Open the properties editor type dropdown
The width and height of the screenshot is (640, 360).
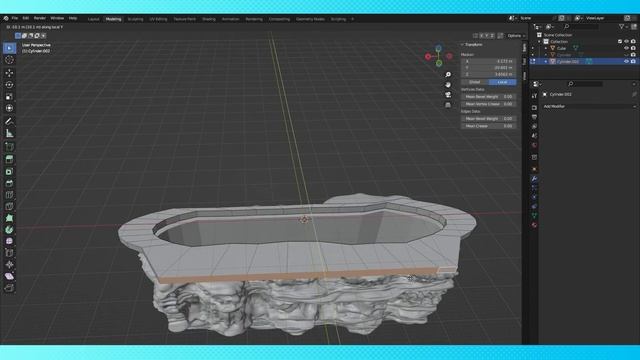coord(537,84)
